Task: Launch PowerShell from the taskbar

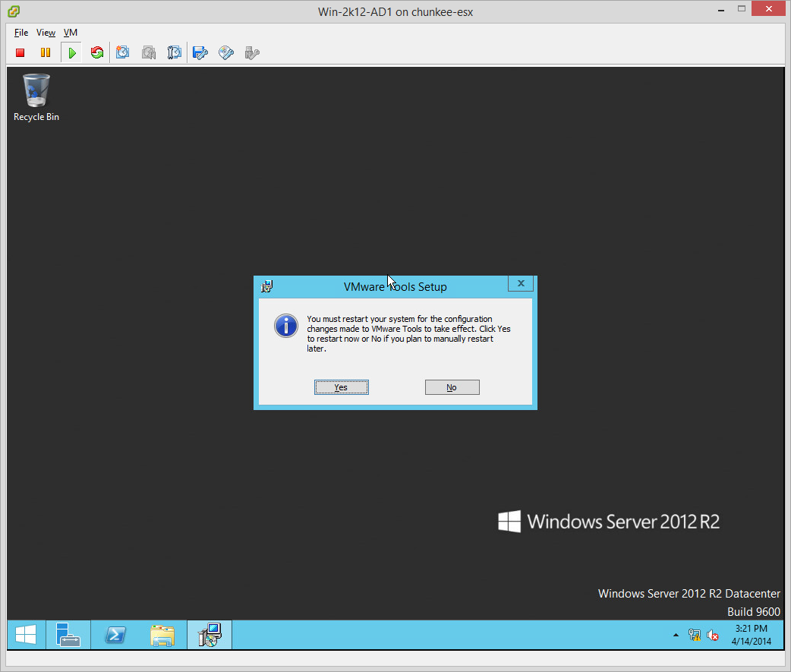Action: pyautogui.click(x=115, y=635)
